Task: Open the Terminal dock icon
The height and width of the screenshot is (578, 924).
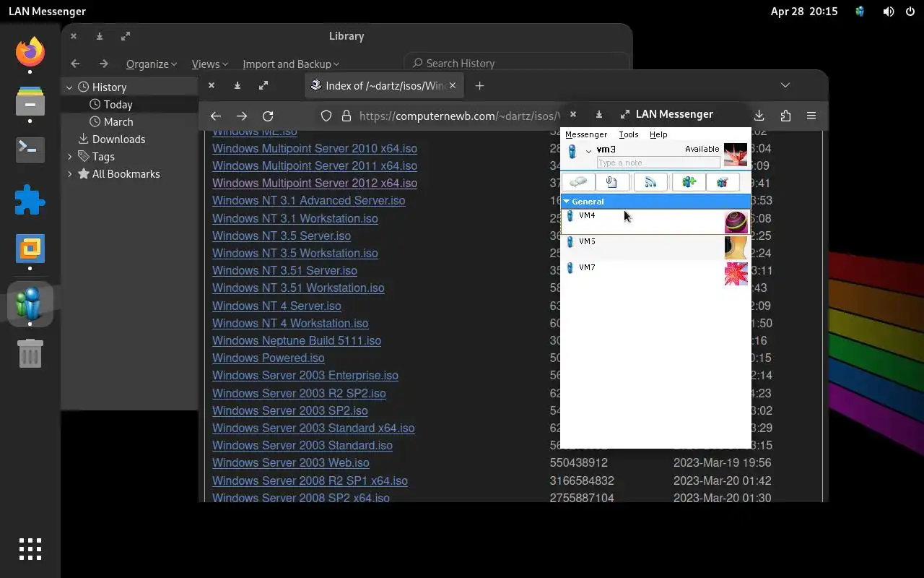Action: pos(30,150)
